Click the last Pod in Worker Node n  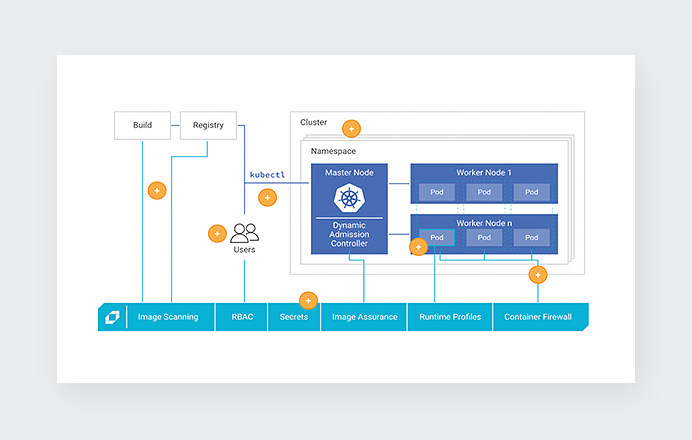point(531,237)
